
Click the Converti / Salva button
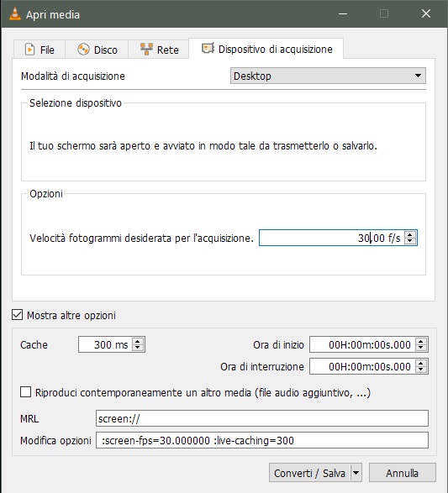pyautogui.click(x=309, y=473)
